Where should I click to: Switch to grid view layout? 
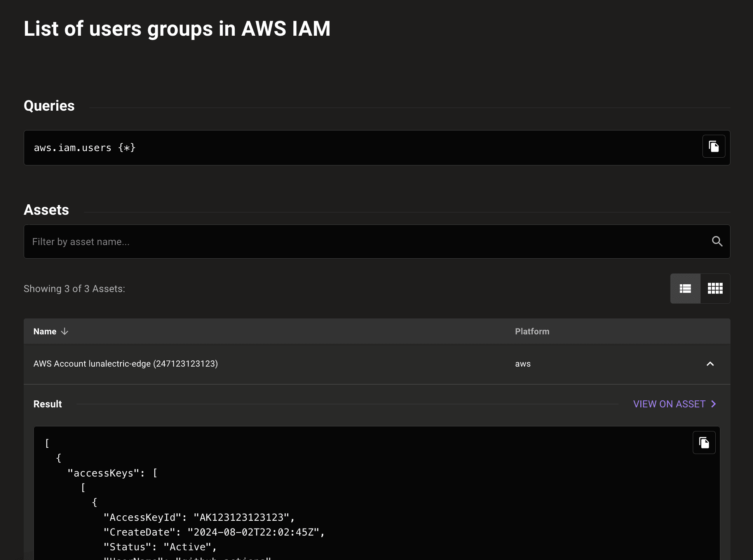(x=715, y=289)
